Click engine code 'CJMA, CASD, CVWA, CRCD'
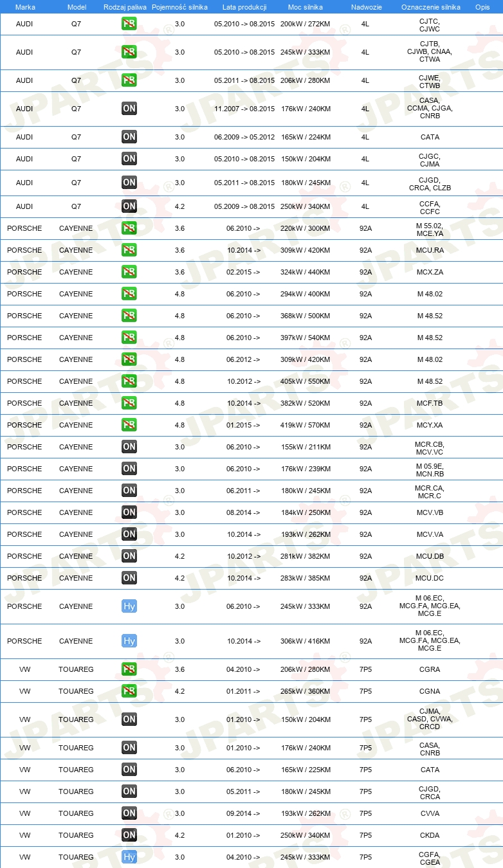 point(430,719)
